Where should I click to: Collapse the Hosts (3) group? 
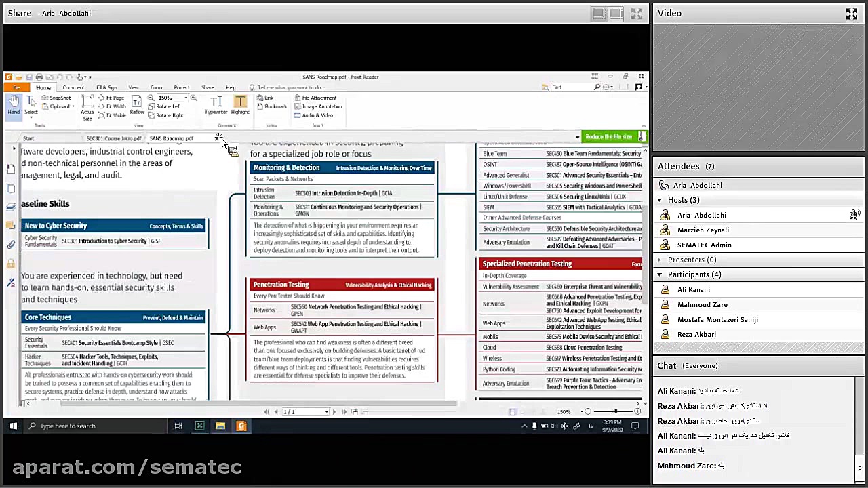click(660, 200)
